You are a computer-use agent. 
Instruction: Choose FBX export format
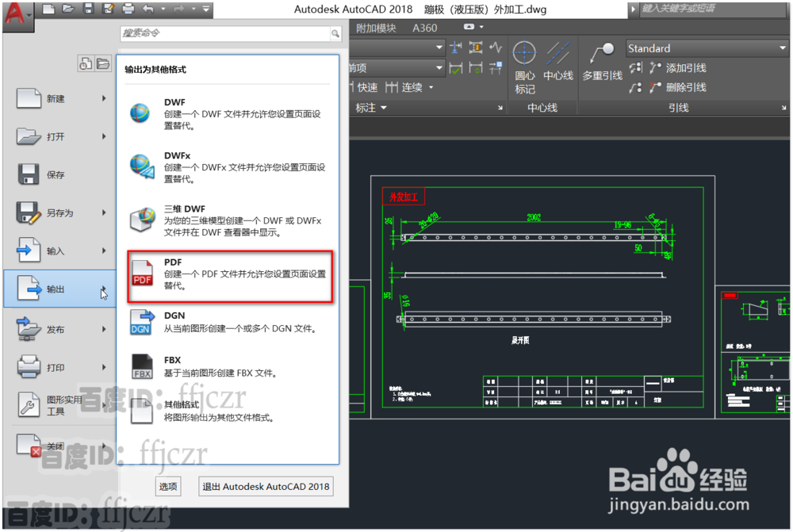click(228, 366)
